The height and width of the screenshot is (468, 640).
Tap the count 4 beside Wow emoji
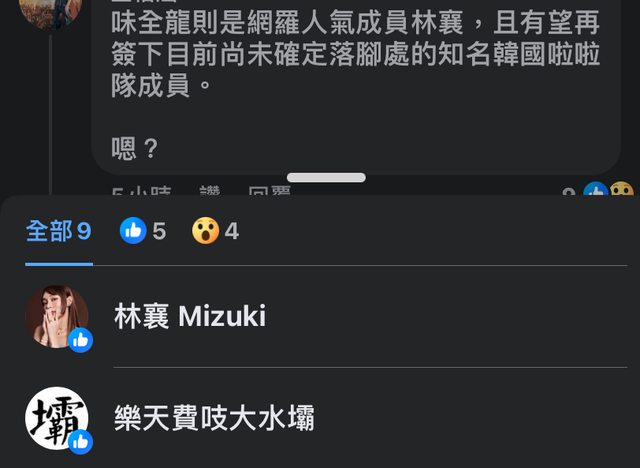tap(231, 231)
